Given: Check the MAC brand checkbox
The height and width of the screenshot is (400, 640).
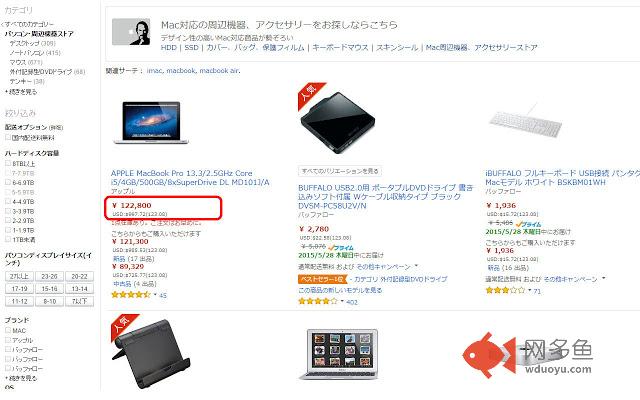Looking at the screenshot, I should click(8, 330).
